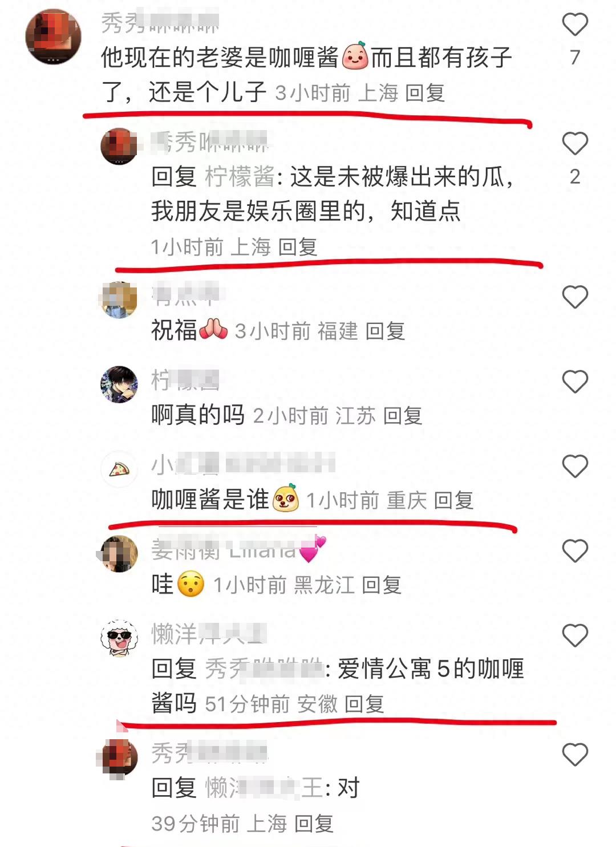This screenshot has height=847, width=616.
Task: Open anime avatar user's profile
Action: [119, 384]
